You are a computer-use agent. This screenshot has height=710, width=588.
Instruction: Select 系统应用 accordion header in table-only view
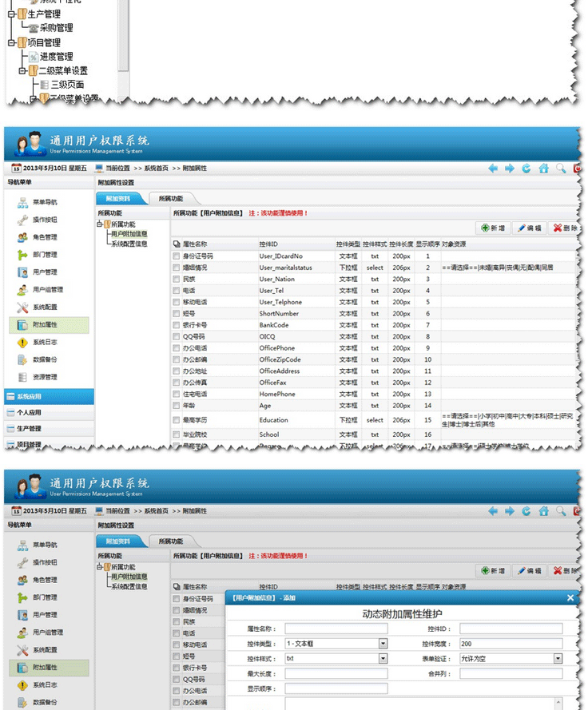coord(49,397)
